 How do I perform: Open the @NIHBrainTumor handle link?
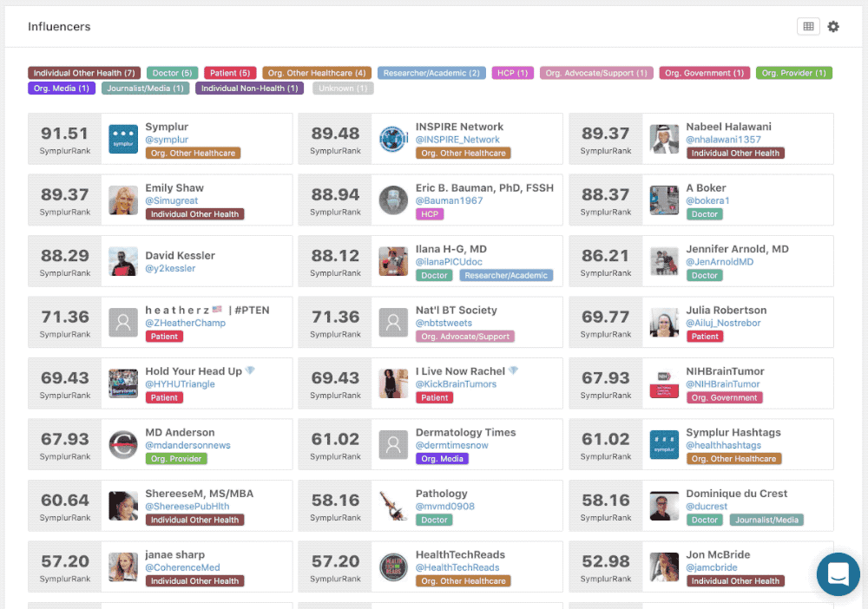[723, 384]
